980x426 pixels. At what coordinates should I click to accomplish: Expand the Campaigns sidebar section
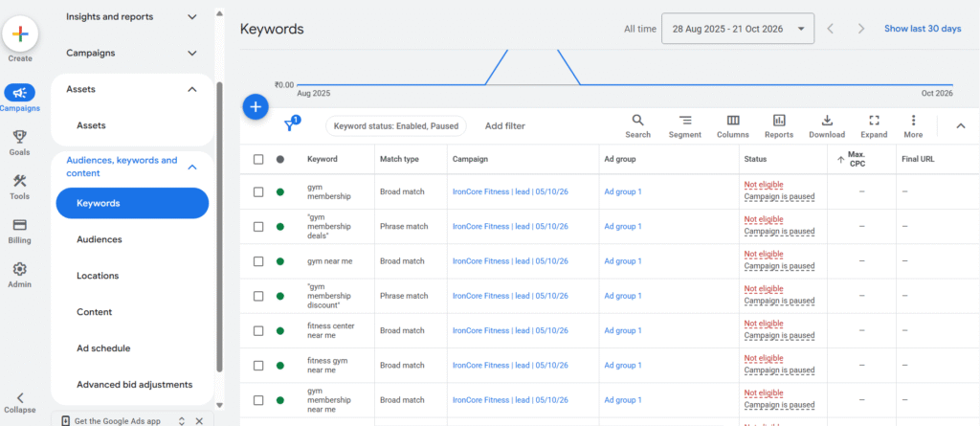[x=191, y=54]
